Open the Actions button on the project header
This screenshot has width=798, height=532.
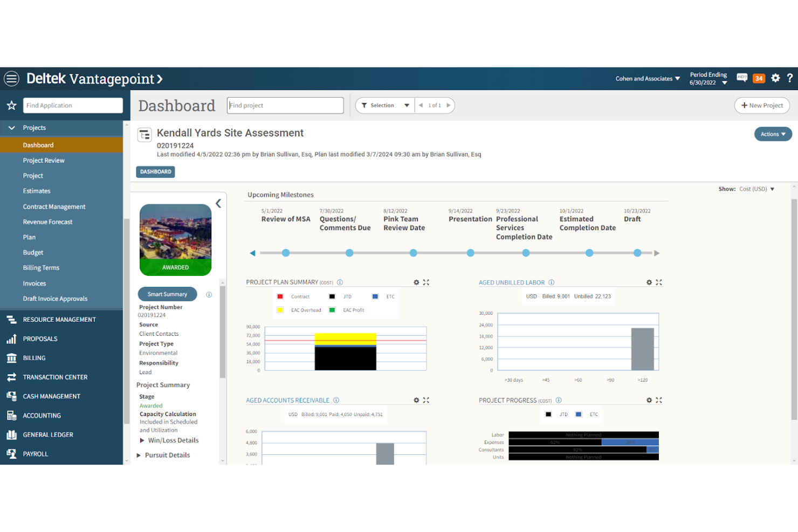(773, 134)
